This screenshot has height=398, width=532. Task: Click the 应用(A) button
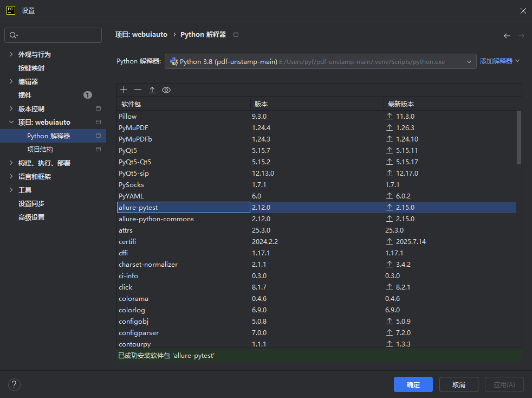[504, 384]
